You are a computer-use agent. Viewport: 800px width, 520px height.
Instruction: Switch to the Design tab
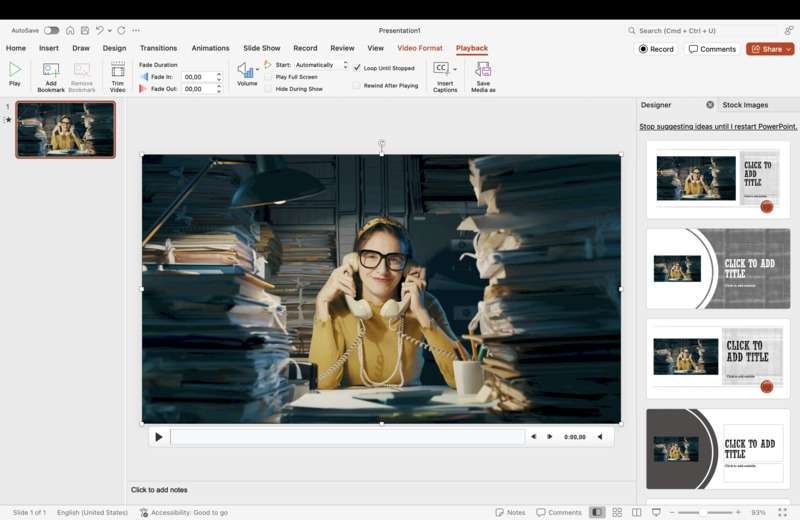coord(114,48)
